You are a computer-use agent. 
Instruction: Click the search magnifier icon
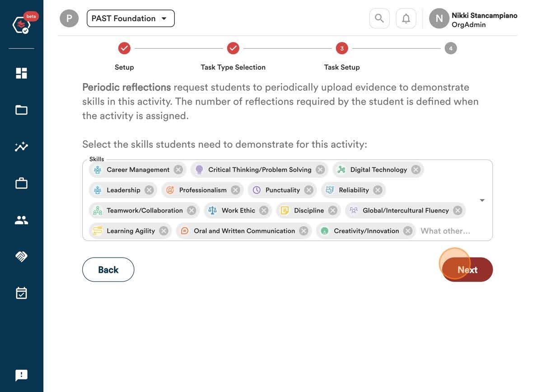pos(379,18)
